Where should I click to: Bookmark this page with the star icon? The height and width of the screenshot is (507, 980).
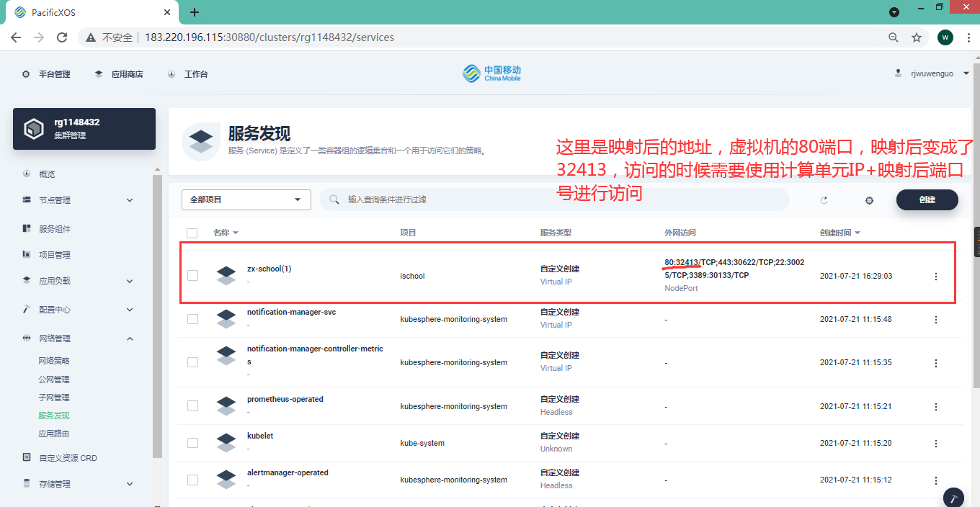click(916, 37)
